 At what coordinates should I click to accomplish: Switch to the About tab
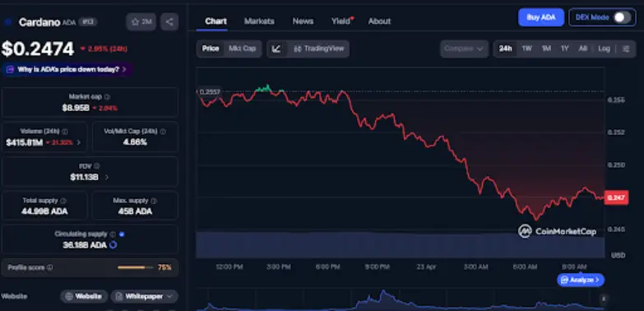[x=379, y=21]
